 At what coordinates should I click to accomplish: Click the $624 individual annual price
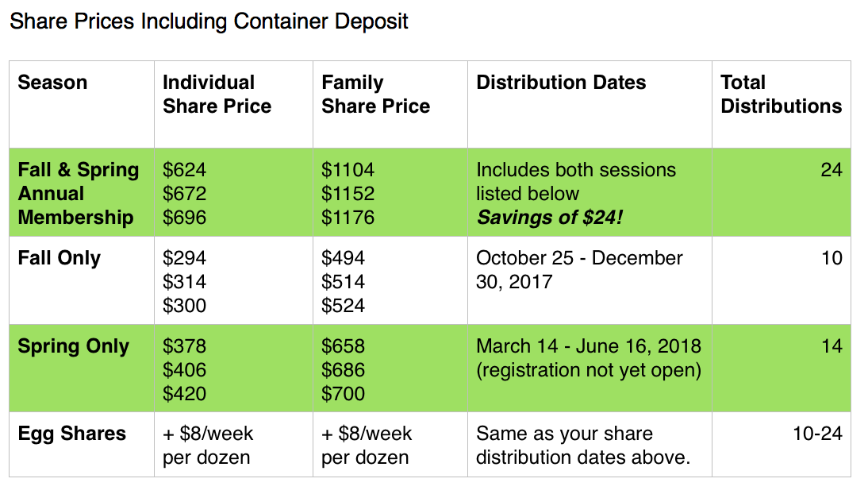coord(184,170)
